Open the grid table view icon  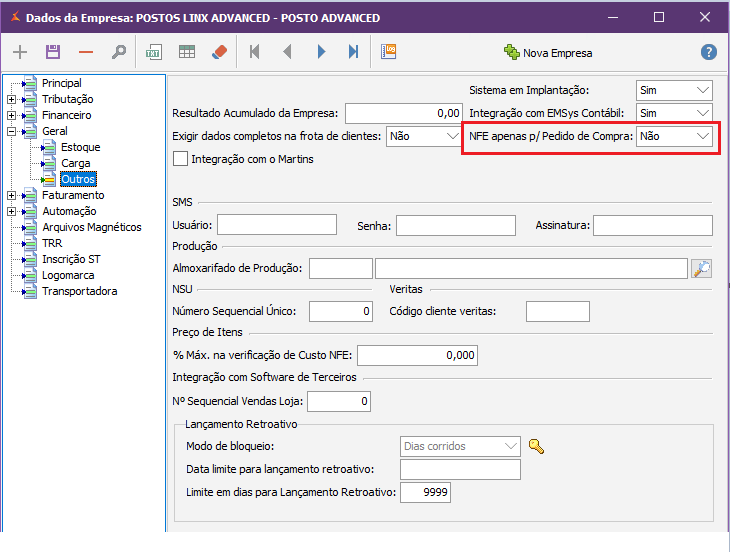(187, 52)
